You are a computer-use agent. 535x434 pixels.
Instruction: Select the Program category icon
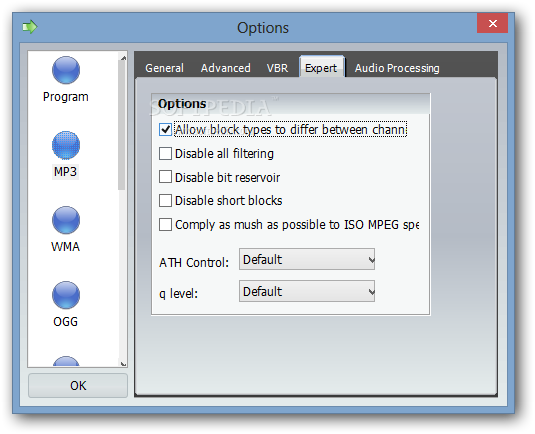pos(66,70)
